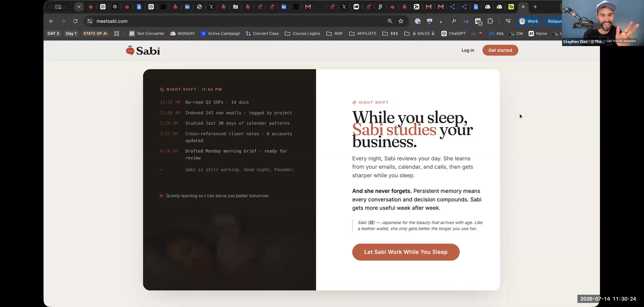644x307 pixels.
Task: Click Let Sabi Work While You Sleep
Action: click(x=406, y=252)
